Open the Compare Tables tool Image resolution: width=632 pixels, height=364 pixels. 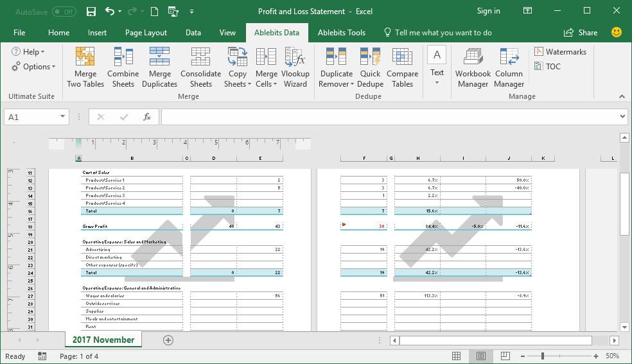402,67
